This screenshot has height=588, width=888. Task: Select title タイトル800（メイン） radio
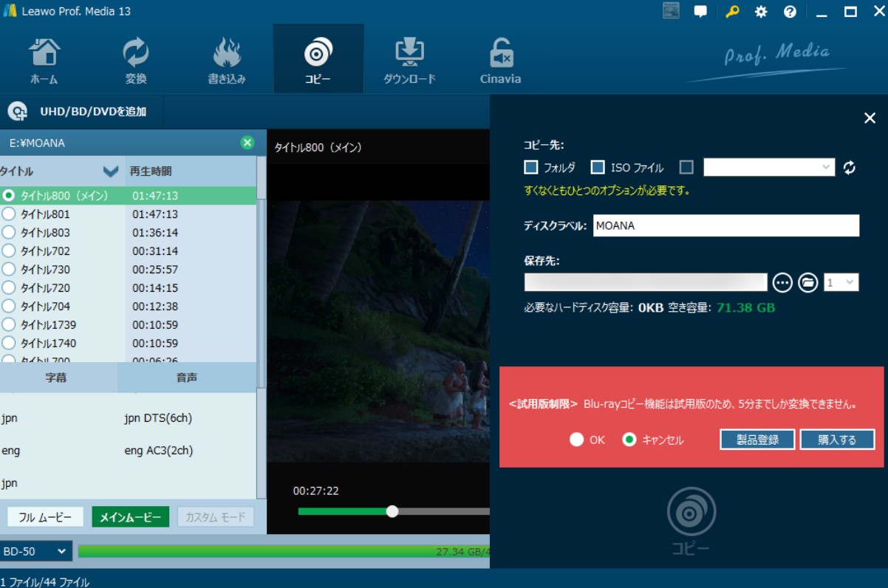9,196
